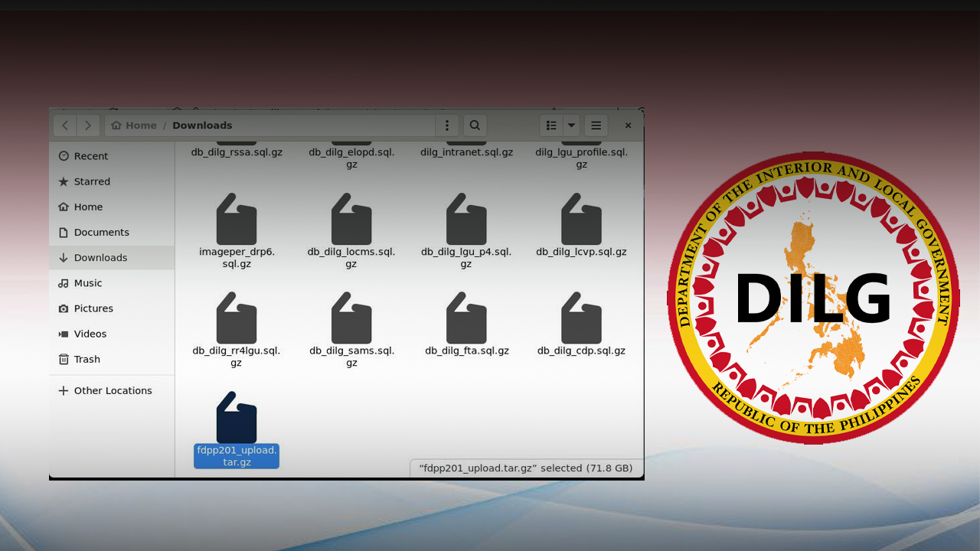Screen dimensions: 980x551
Task: Open the hamburger main menu
Action: pos(596,126)
